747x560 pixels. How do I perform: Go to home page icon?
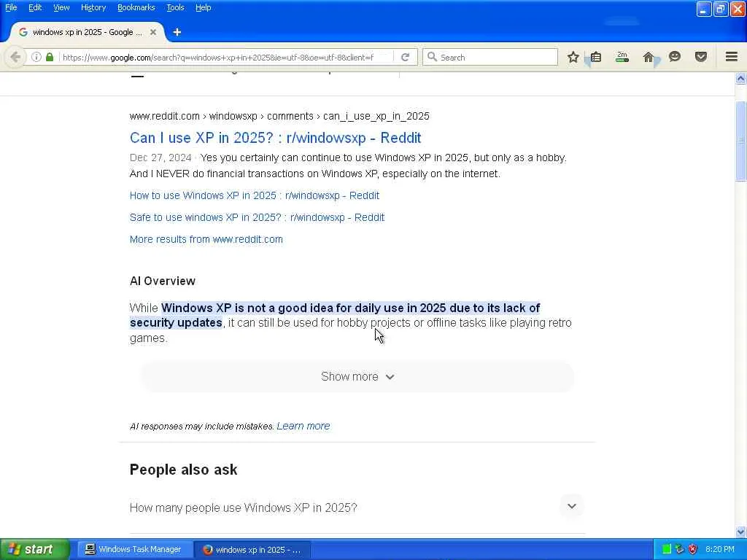tap(649, 57)
